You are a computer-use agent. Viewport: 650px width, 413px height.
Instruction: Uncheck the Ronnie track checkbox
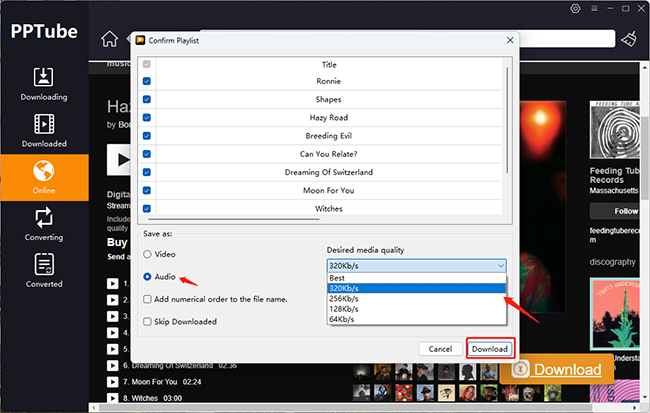coord(147,81)
